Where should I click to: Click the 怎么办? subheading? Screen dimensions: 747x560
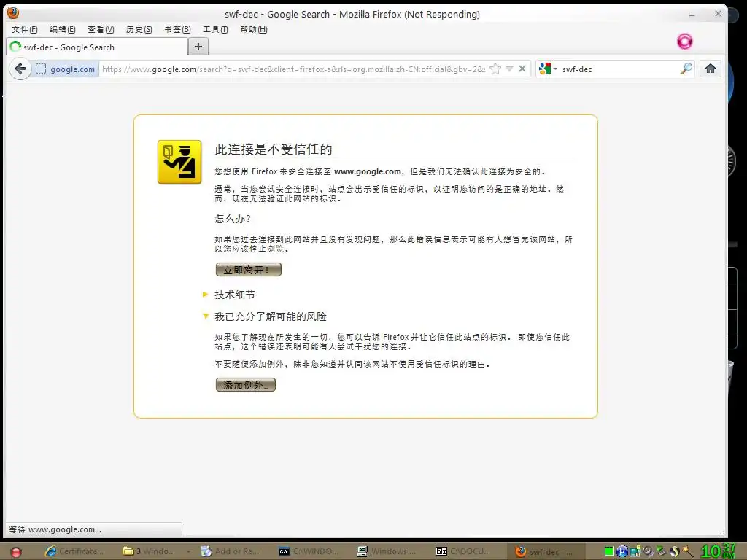233,219
